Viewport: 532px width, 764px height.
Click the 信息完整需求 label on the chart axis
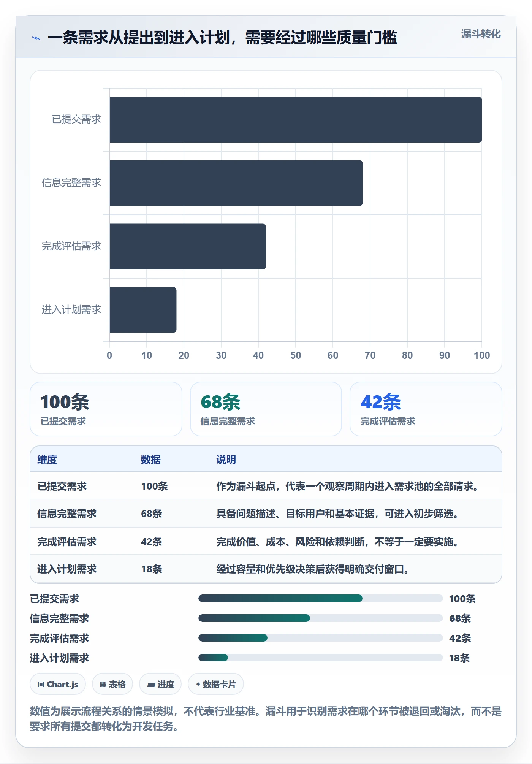coord(71,183)
